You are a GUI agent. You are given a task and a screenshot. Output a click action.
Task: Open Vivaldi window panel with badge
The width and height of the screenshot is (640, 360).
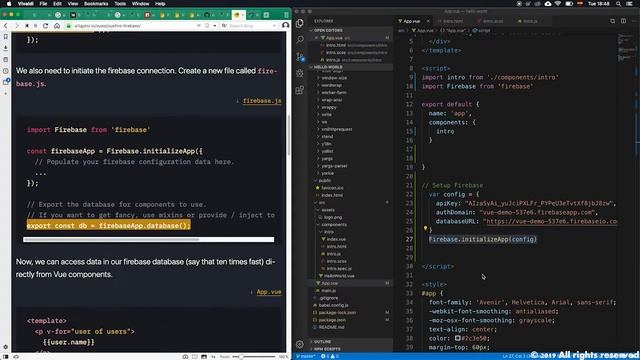click(x=6, y=82)
